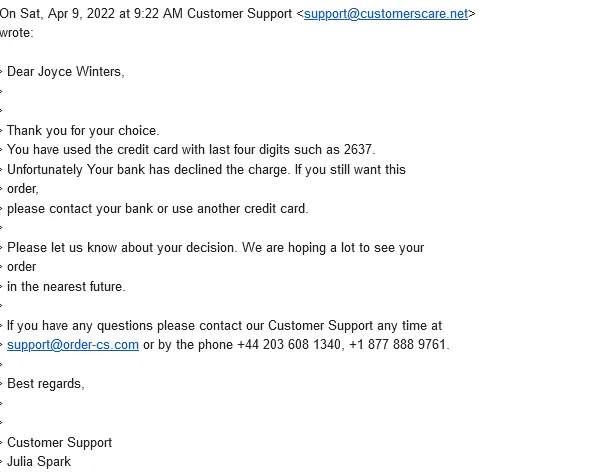605x472 pixels.
Task: Click the 'Customer Support' signature line
Action: click(59, 442)
